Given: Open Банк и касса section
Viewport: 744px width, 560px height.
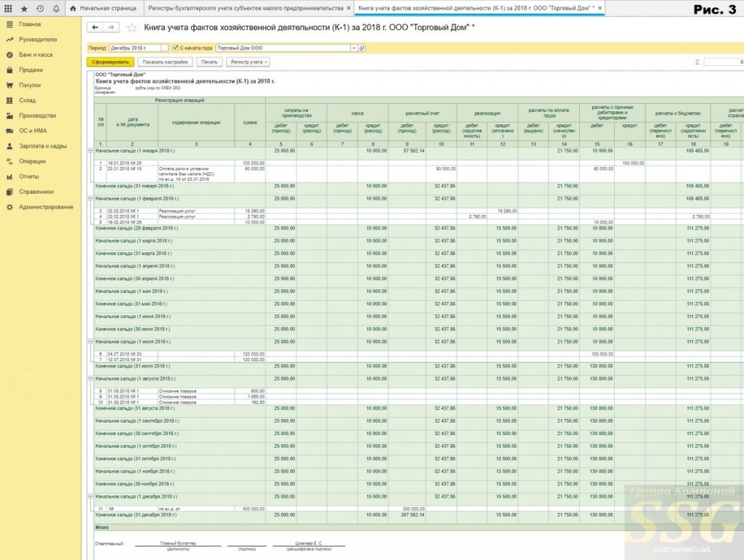Looking at the screenshot, I should 36,54.
